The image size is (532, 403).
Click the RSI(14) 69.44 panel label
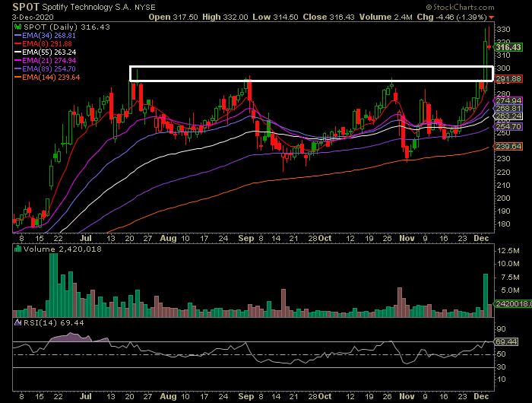click(53, 322)
